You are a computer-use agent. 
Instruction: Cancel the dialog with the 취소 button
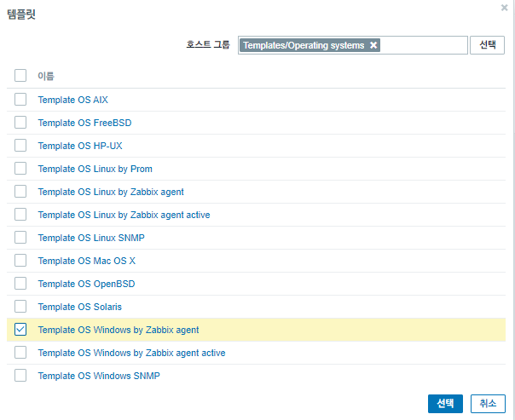click(488, 404)
